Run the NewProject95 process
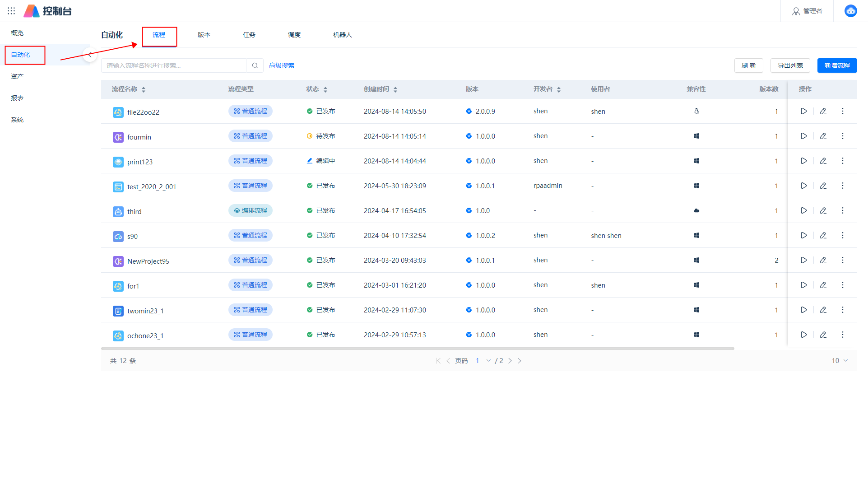Image resolution: width=868 pixels, height=489 pixels. pos(803,260)
